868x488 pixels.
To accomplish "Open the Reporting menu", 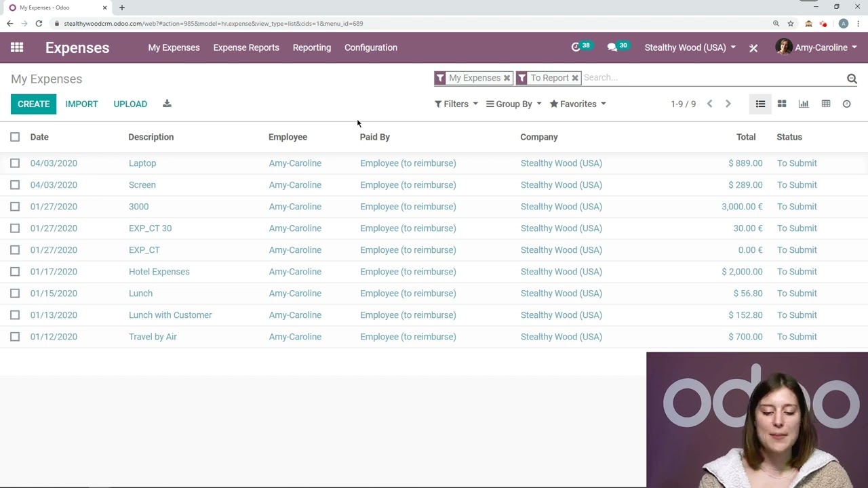I will click(x=312, y=47).
